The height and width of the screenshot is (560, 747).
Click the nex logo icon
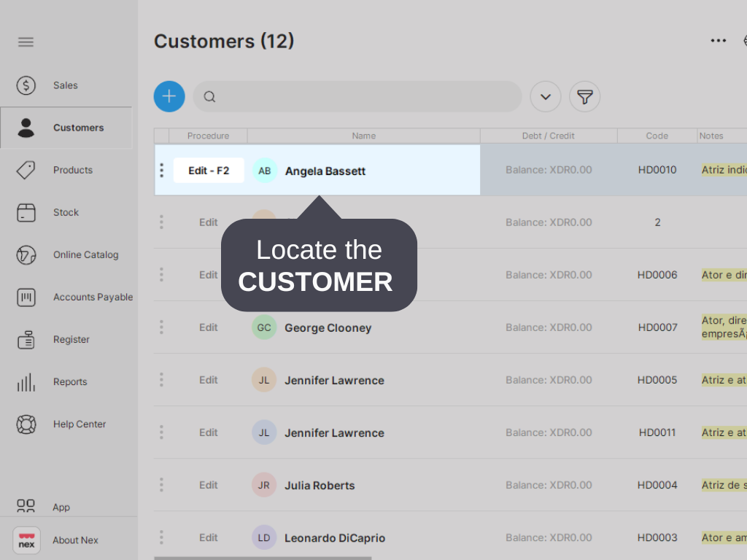(x=26, y=540)
